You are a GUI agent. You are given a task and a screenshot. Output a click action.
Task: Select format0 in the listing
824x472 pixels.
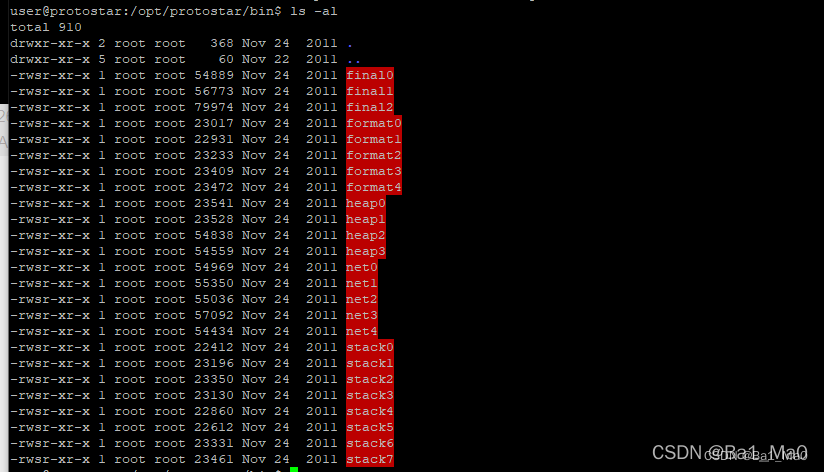pos(374,123)
